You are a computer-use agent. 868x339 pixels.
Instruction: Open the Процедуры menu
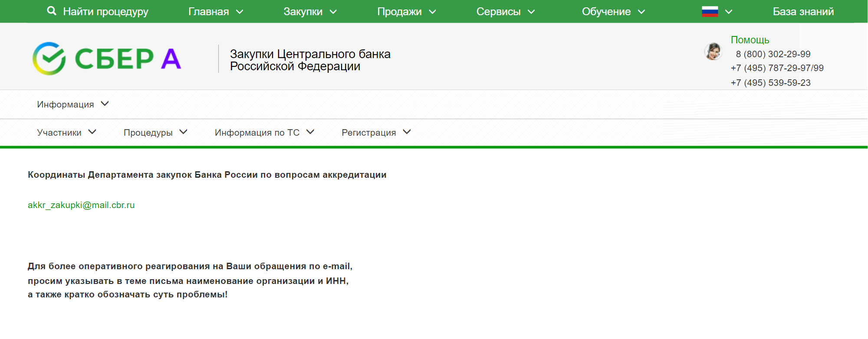(148, 133)
